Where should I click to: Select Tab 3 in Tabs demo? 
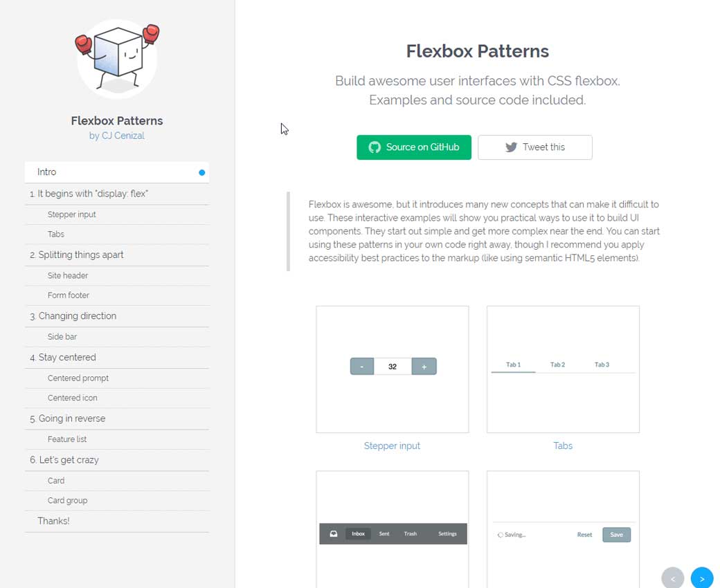coord(602,365)
